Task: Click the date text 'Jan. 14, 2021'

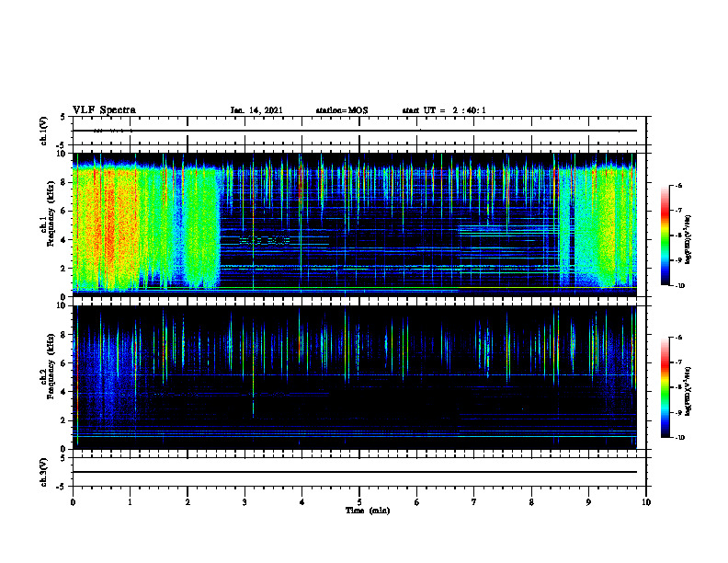Action: (256, 110)
